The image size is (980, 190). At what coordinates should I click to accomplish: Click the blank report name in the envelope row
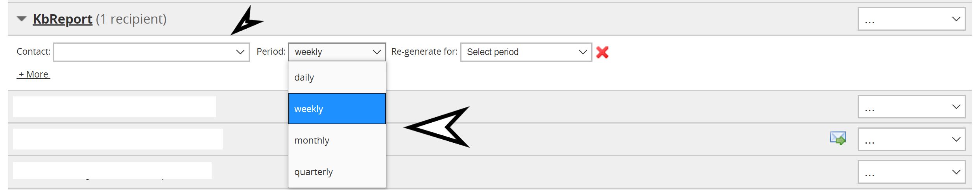(118, 139)
